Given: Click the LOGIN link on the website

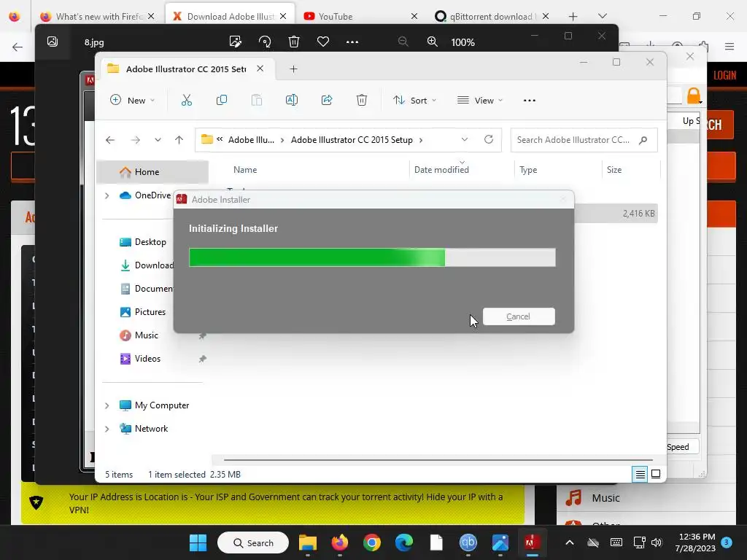Looking at the screenshot, I should (x=724, y=76).
